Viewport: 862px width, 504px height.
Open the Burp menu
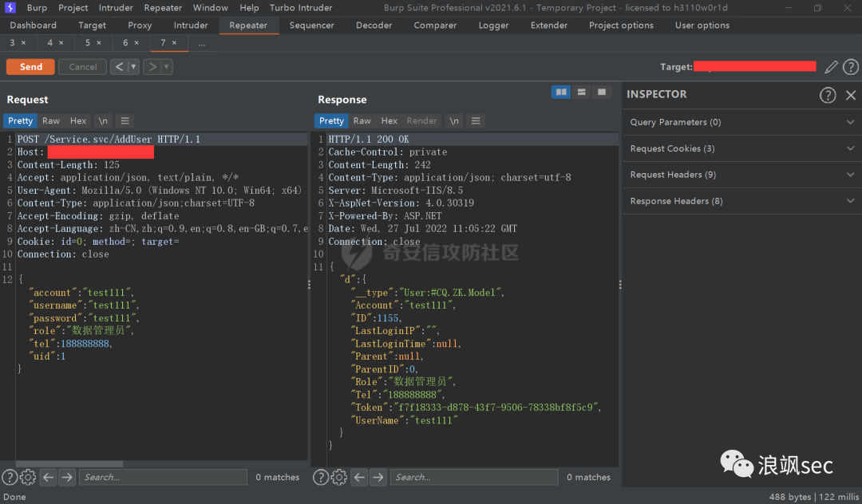(37, 8)
